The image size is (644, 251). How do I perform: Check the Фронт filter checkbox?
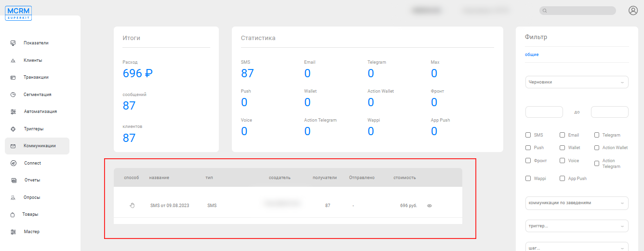click(x=528, y=160)
